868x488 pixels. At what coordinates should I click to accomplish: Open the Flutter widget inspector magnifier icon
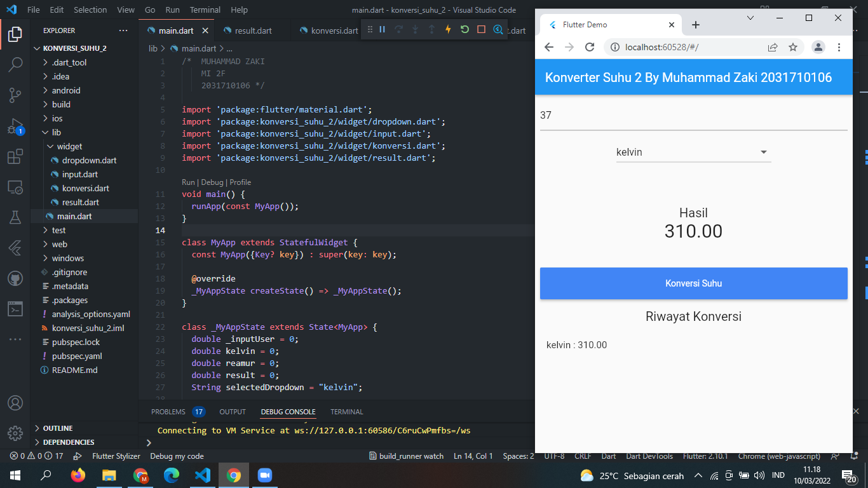pos(498,30)
